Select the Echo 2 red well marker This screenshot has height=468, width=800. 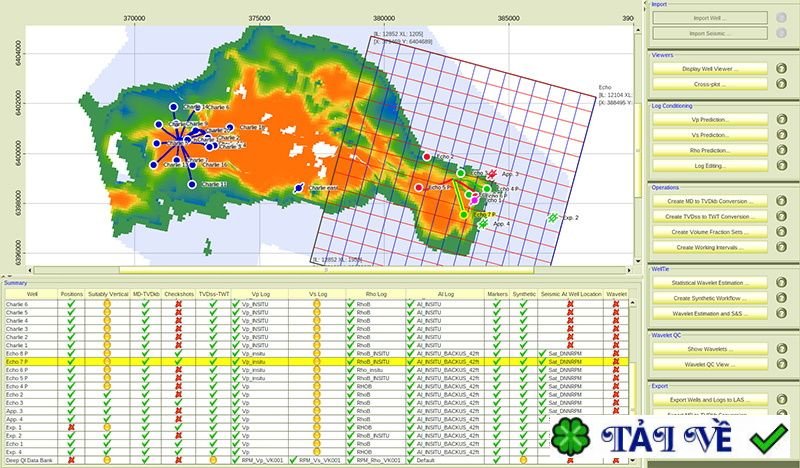pyautogui.click(x=427, y=157)
